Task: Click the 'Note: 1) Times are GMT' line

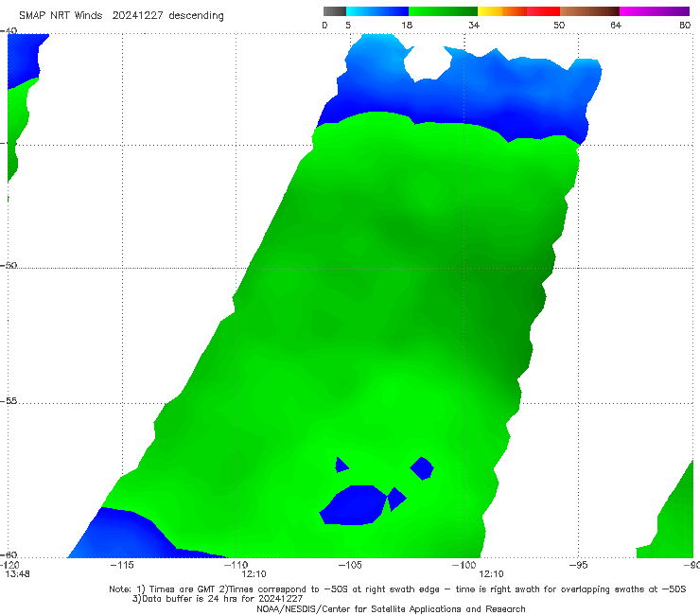Action: click(397, 589)
